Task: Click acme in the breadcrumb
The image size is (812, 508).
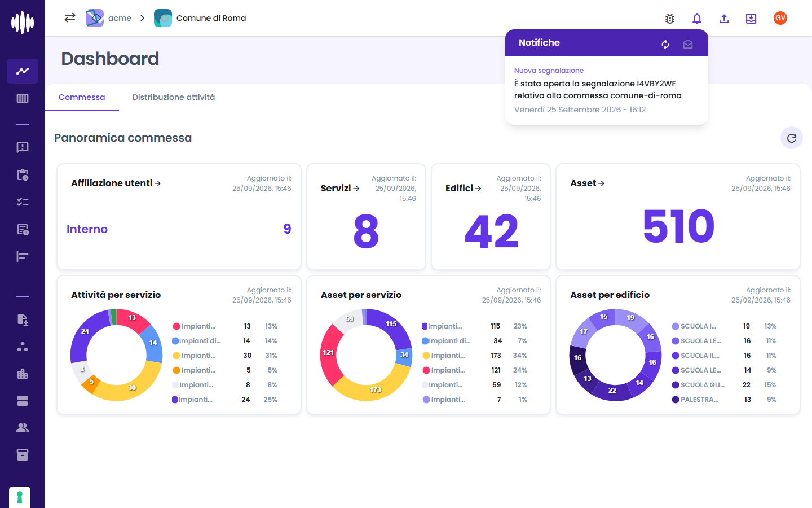Action: pos(109,18)
